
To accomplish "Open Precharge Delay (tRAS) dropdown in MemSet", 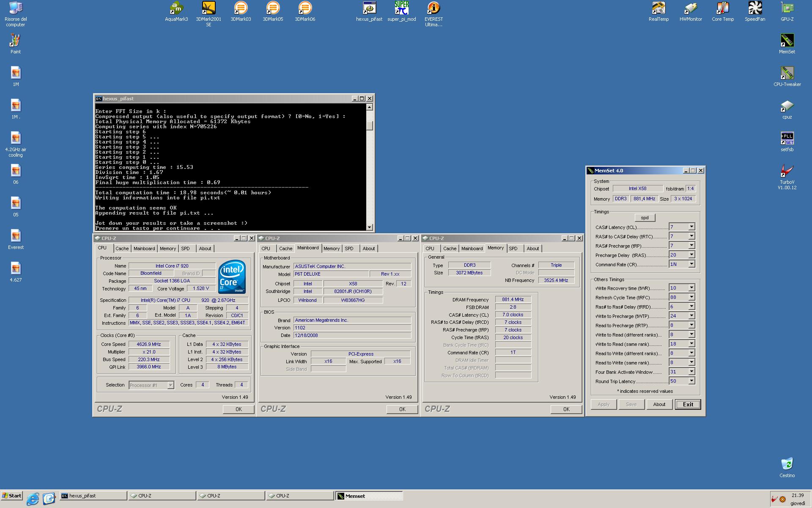I will tap(691, 255).
